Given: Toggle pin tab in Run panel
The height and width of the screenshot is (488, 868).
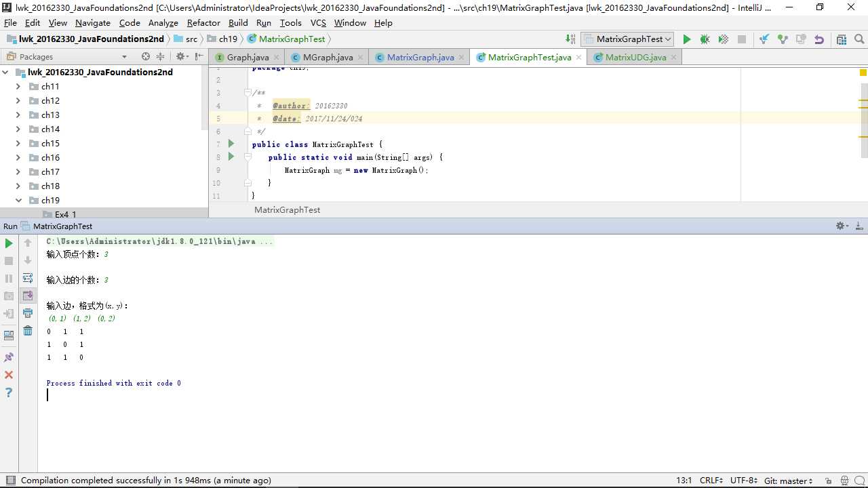Looking at the screenshot, I should (x=9, y=357).
